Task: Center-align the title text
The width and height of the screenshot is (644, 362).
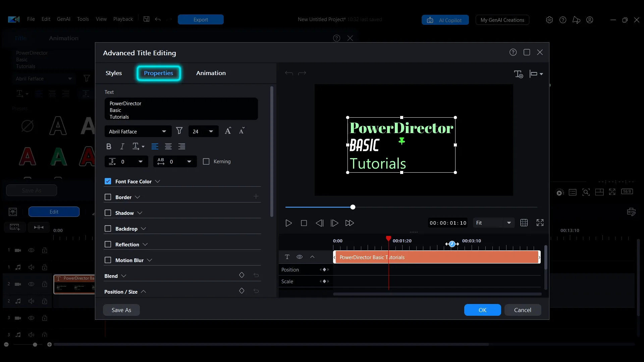Action: (168, 146)
